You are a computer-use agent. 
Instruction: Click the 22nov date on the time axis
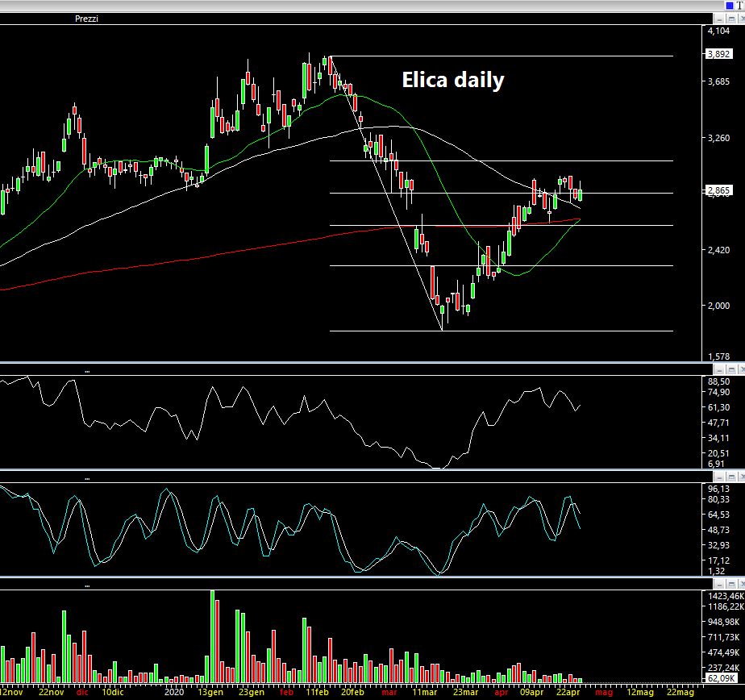point(51,692)
